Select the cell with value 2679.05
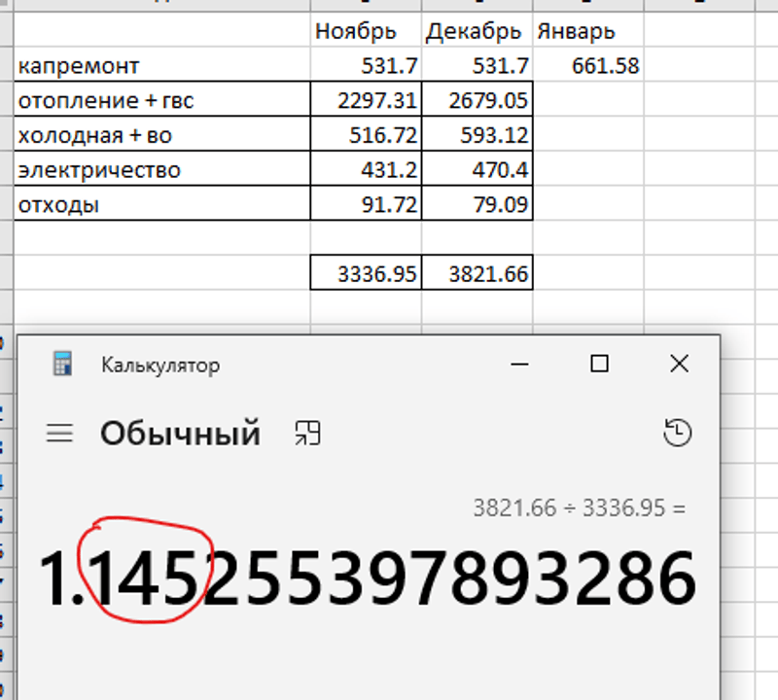This screenshot has height=700, width=778. [x=477, y=99]
